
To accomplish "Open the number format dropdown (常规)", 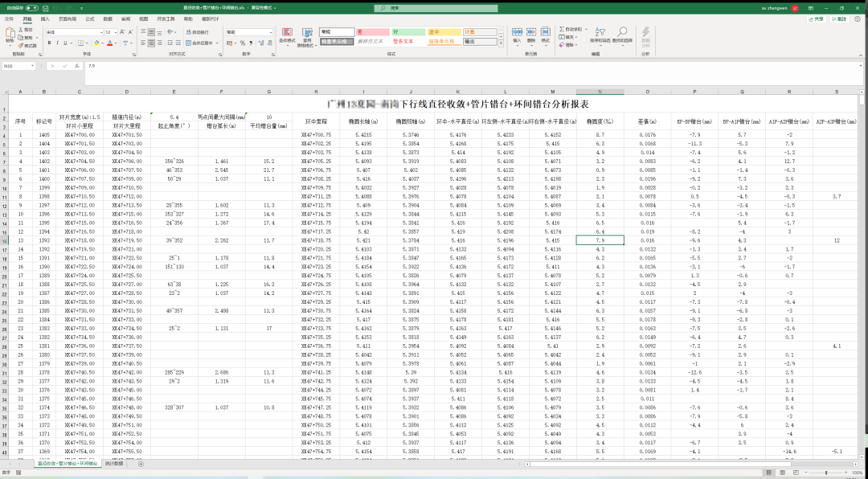I will click(x=271, y=32).
